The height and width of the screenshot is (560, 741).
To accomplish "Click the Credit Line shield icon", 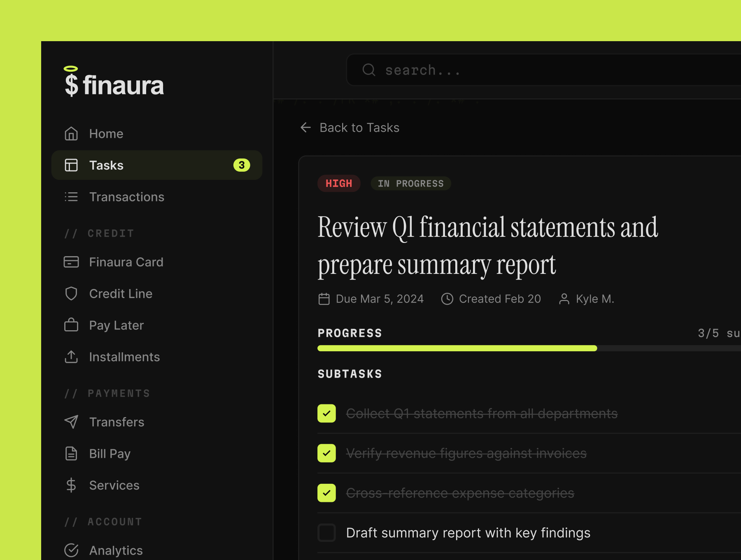I will (71, 293).
